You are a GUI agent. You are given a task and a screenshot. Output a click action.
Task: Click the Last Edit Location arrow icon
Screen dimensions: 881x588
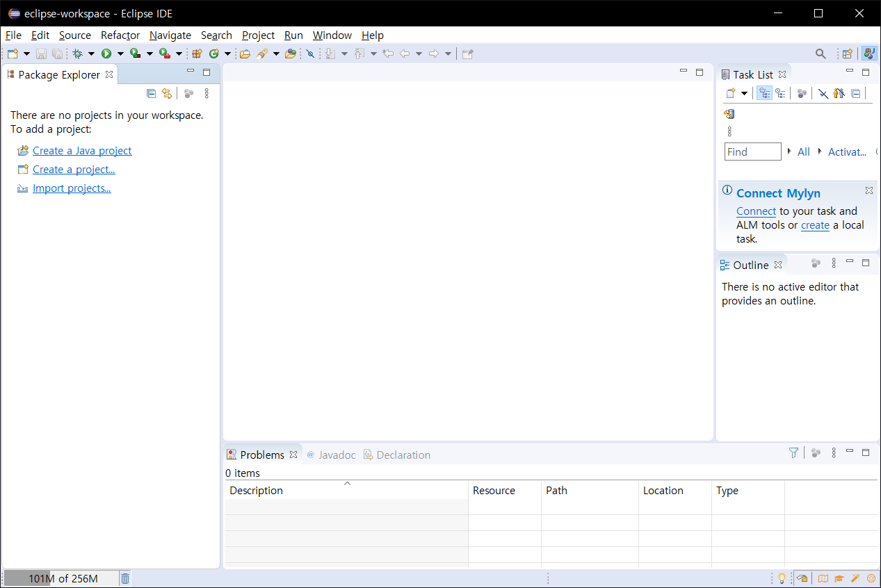[x=388, y=54]
